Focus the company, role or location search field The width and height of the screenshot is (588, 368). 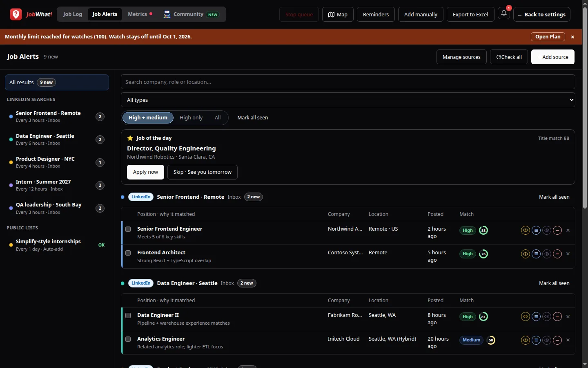coord(348,82)
